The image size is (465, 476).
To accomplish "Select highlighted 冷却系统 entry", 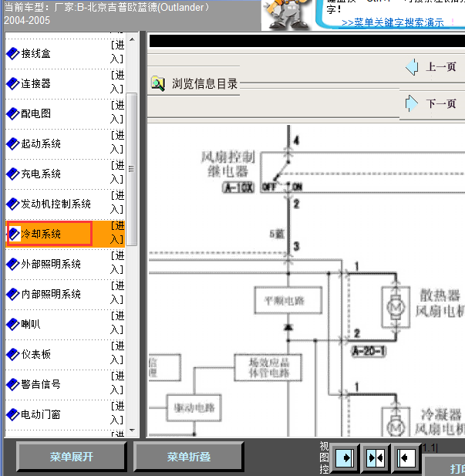I will pyautogui.click(x=41, y=234).
